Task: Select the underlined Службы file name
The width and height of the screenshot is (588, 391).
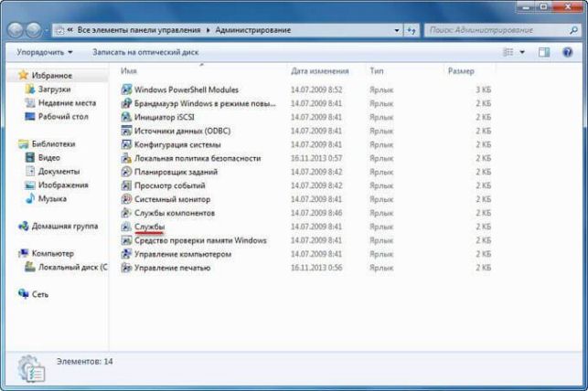Action: pos(149,227)
